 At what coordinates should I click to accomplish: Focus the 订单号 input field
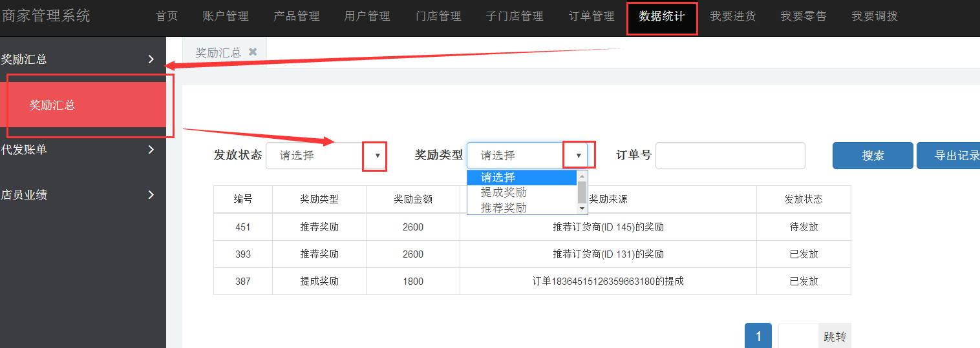point(730,156)
